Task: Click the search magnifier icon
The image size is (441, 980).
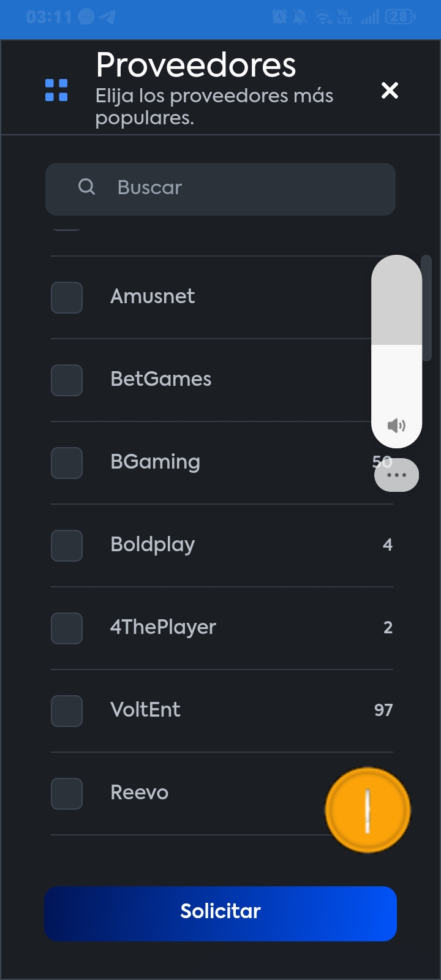Action: (x=87, y=187)
